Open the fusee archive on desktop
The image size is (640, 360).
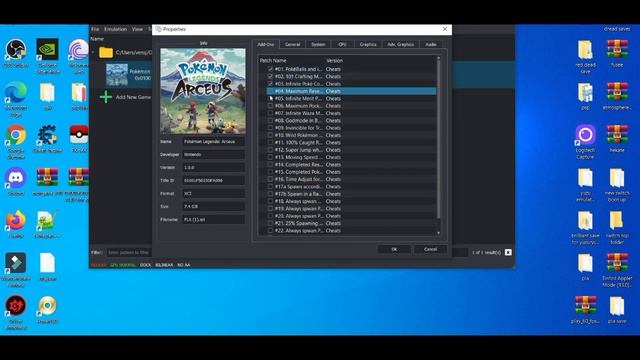click(x=617, y=49)
